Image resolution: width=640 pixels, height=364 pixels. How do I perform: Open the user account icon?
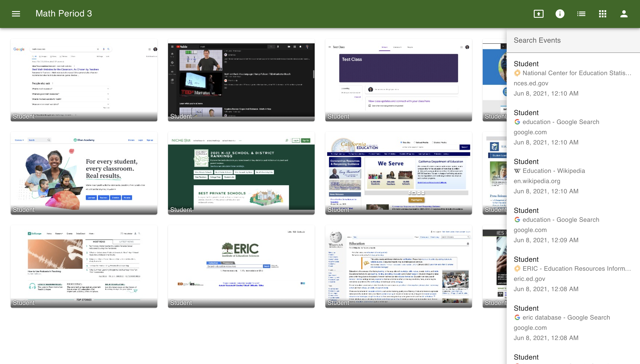(624, 14)
